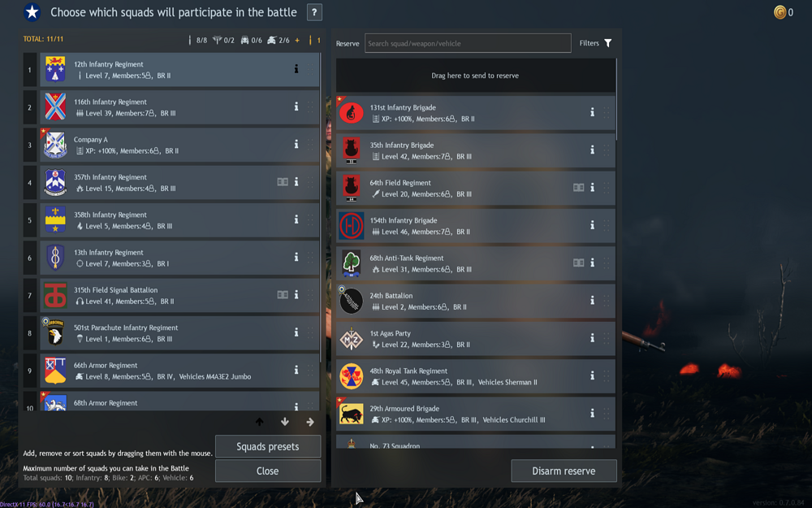812x508 pixels.
Task: Move selected squad down with the arrow
Action: tap(285, 422)
